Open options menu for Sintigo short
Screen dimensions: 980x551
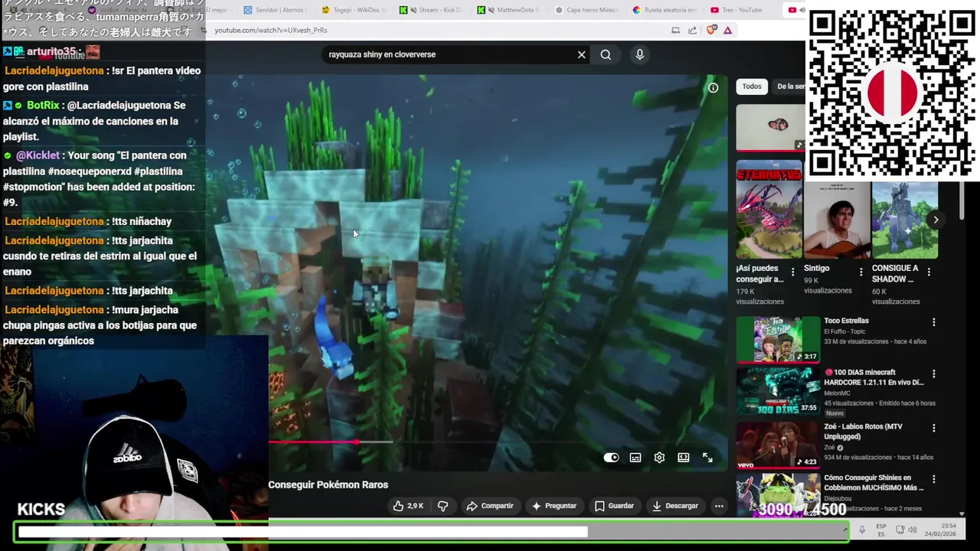pyautogui.click(x=861, y=272)
